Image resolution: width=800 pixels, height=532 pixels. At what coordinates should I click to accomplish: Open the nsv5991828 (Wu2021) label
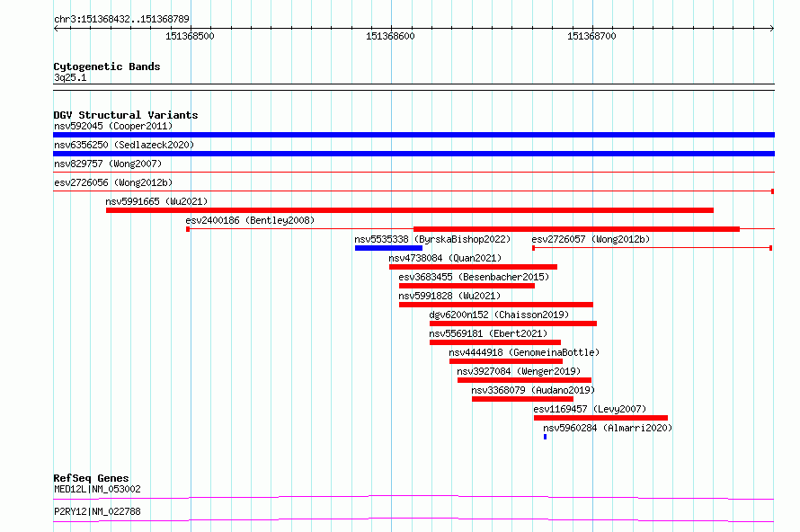(449, 296)
